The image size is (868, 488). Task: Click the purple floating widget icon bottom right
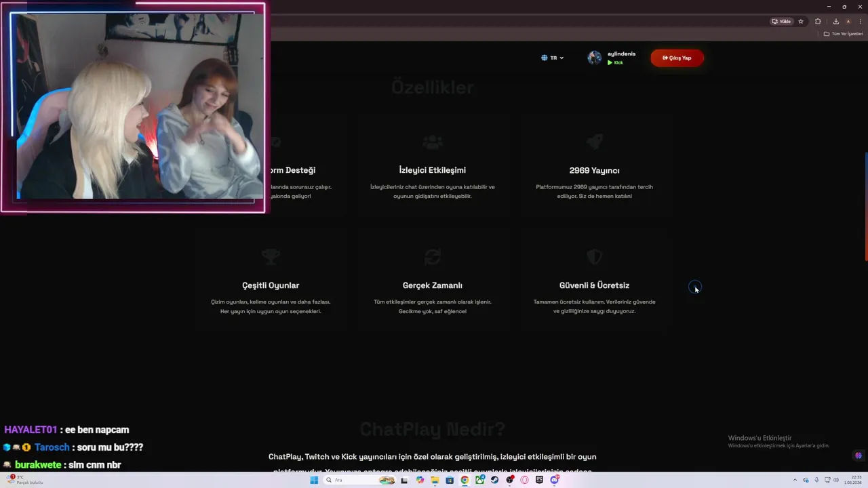(859, 455)
